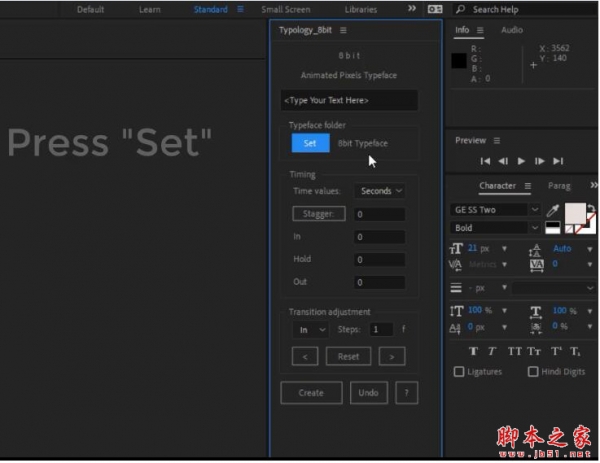Open the stroke style dropdown
The image size is (600, 463).
[x=554, y=288]
